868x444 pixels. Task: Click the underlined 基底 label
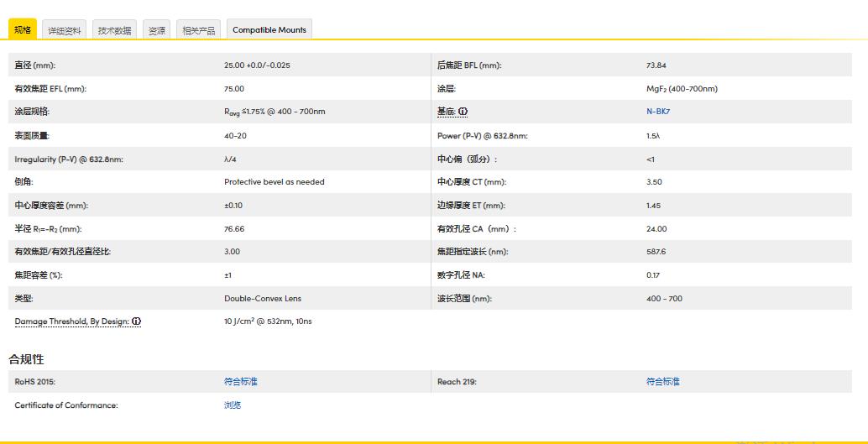point(446,112)
